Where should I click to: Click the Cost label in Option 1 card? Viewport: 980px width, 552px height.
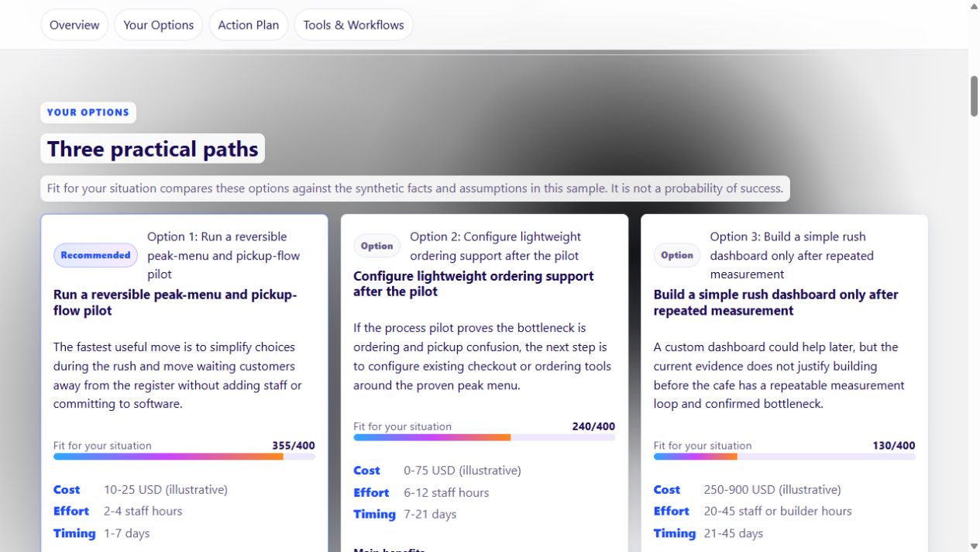[67, 490]
